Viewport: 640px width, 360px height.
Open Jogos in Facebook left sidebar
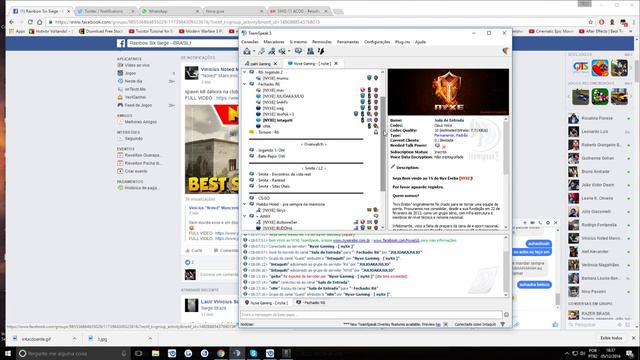pos(130,73)
